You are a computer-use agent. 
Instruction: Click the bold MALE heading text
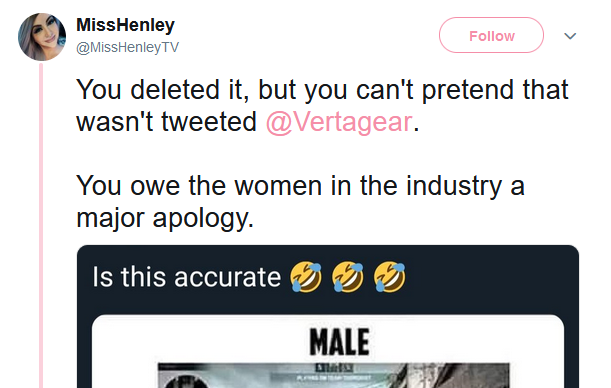339,342
